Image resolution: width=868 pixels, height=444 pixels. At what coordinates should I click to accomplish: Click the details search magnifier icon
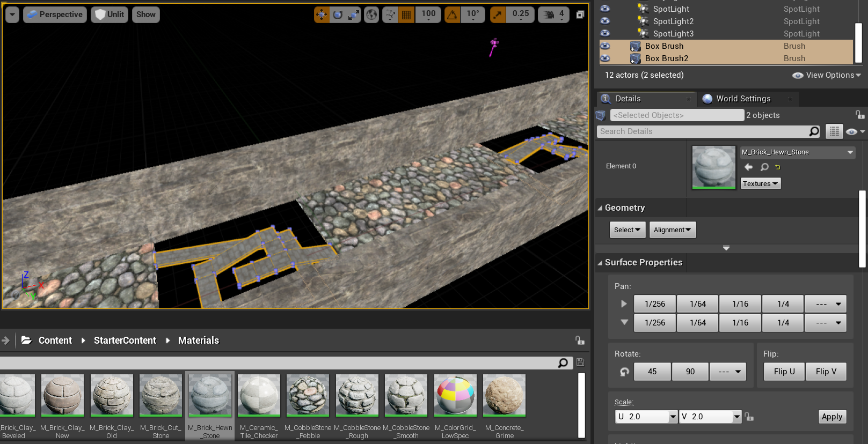[x=814, y=131]
